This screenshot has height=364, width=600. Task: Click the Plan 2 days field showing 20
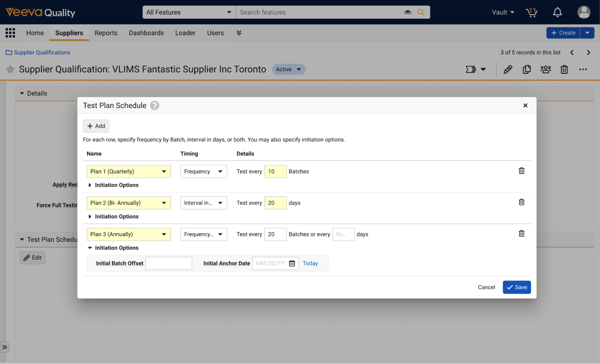tap(275, 203)
